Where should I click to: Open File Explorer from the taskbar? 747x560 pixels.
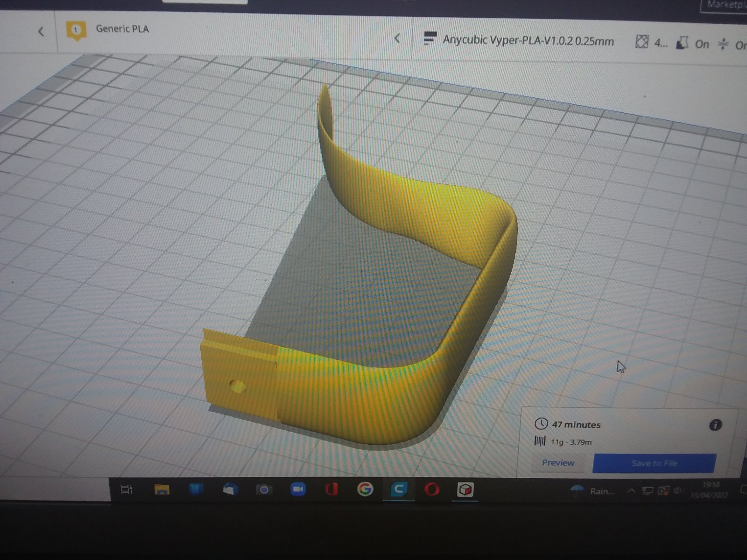click(162, 489)
